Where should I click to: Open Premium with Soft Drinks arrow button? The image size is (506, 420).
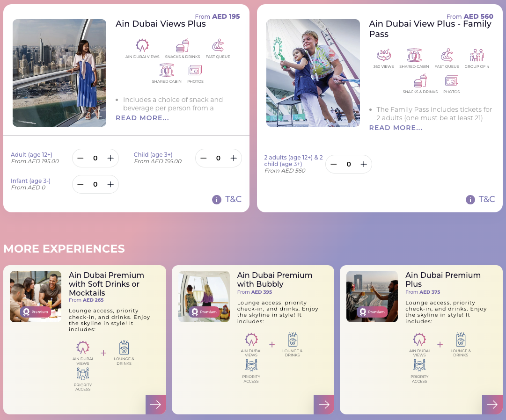click(x=156, y=405)
